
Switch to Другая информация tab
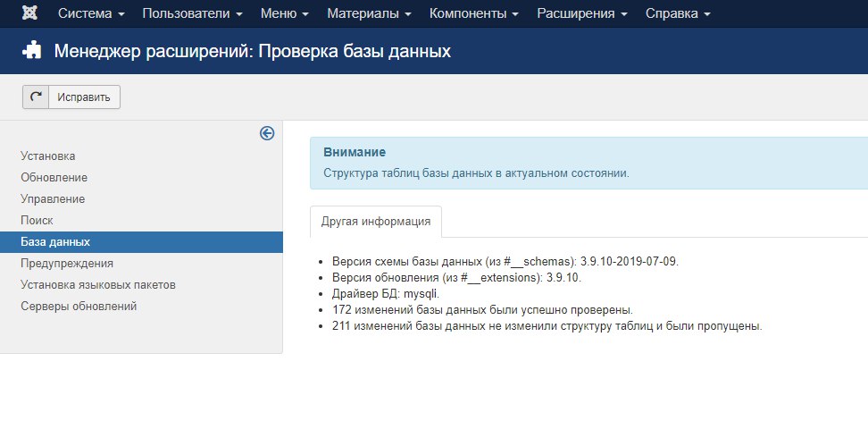pos(376,222)
